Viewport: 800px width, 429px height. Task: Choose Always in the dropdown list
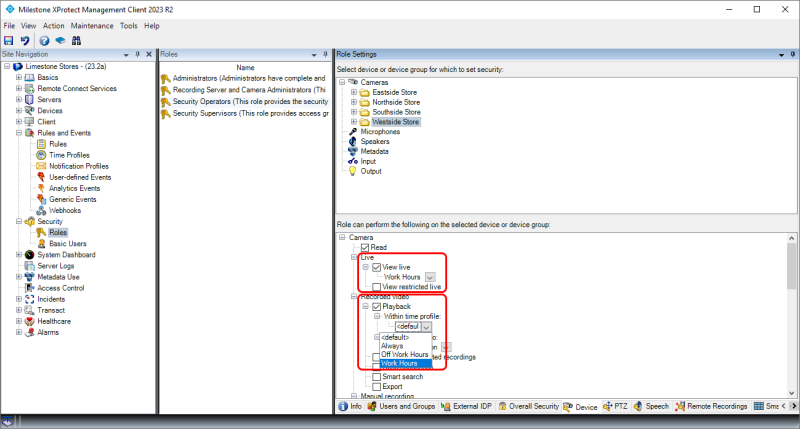click(x=406, y=346)
